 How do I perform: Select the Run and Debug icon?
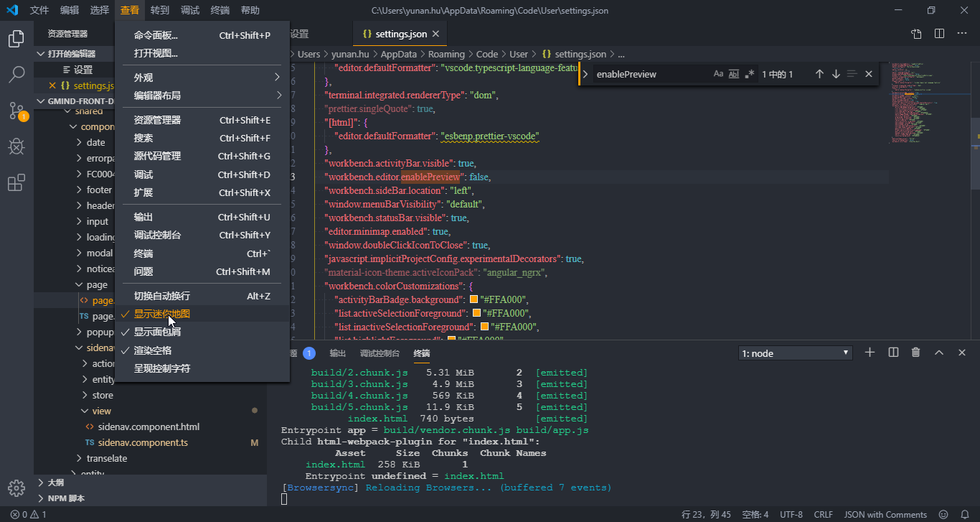click(x=16, y=146)
